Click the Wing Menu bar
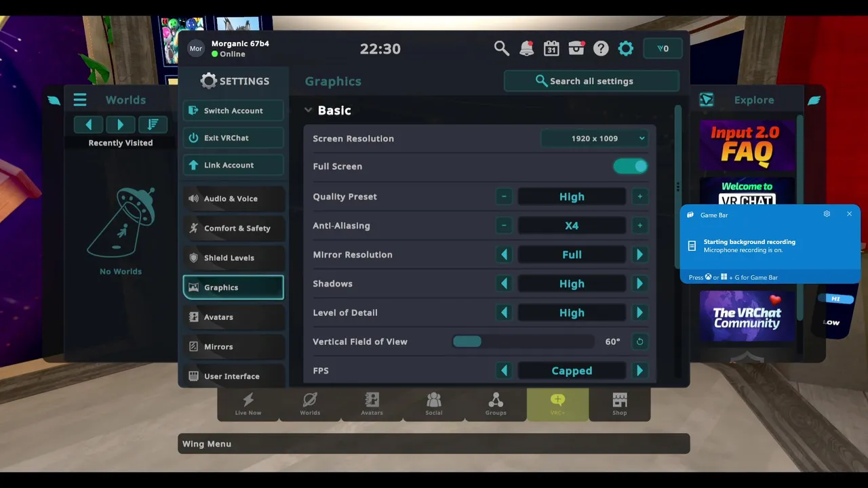 [x=434, y=444]
